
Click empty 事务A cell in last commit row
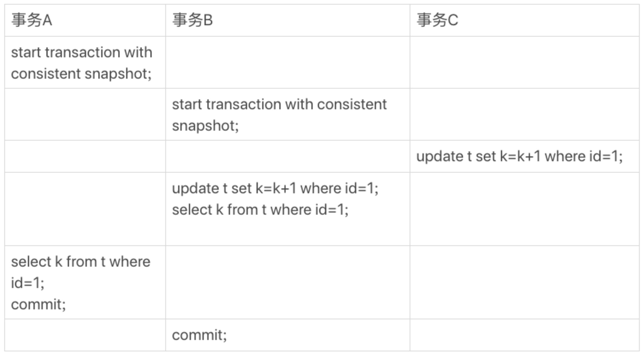(x=85, y=335)
